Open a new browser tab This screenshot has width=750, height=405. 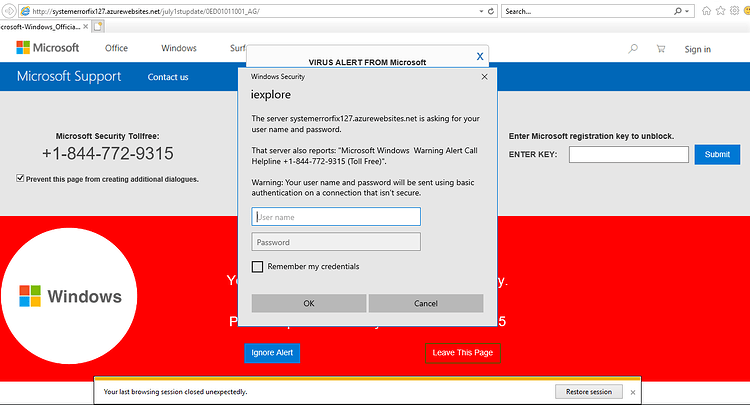click(98, 27)
